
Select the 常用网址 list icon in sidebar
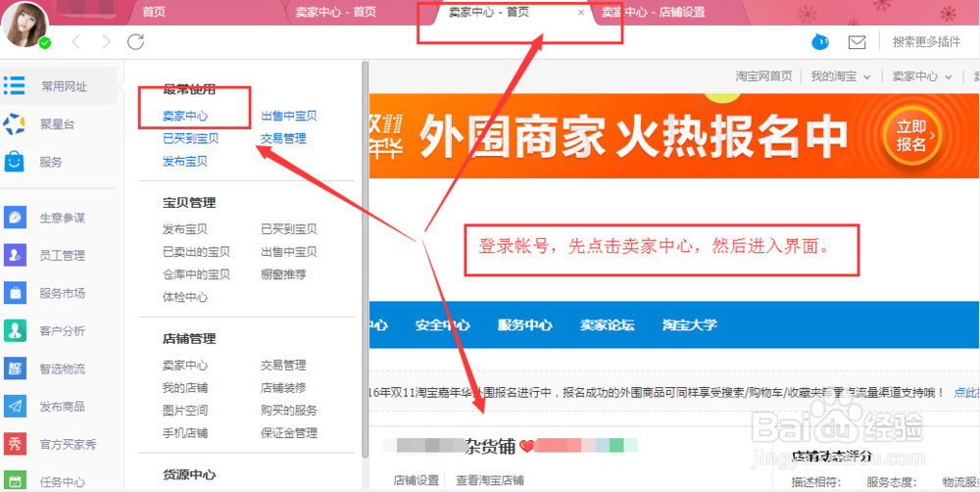point(14,85)
